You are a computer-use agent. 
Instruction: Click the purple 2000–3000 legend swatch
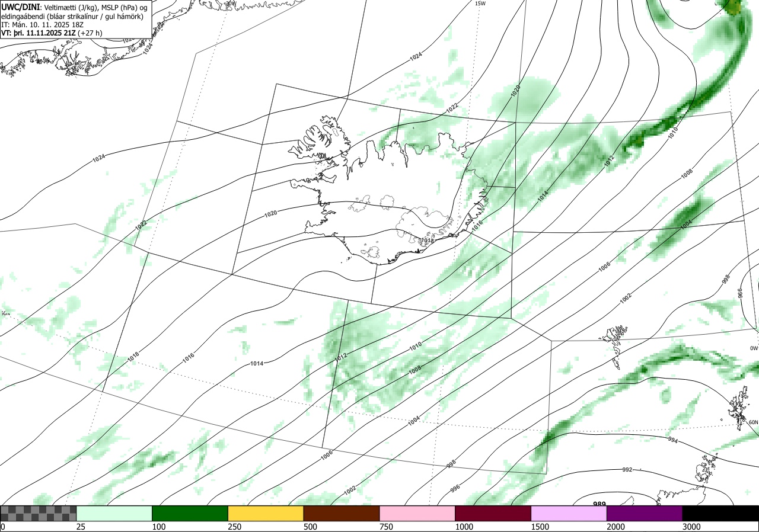pos(645,513)
